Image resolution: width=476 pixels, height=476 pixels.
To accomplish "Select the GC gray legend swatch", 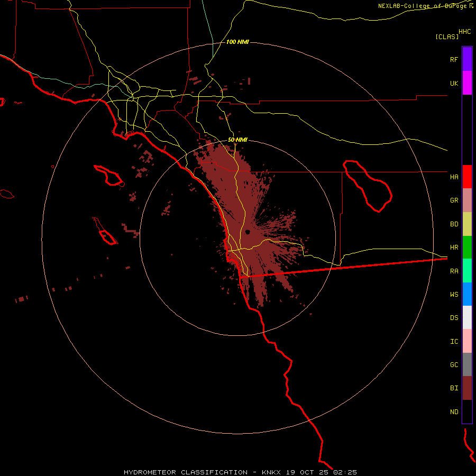I will pyautogui.click(x=467, y=364).
